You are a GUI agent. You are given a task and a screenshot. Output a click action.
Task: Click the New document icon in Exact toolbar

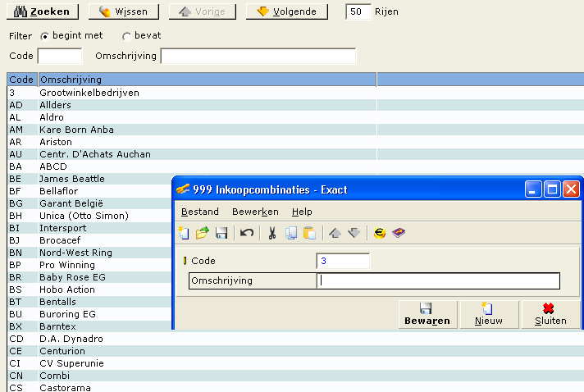tap(184, 233)
